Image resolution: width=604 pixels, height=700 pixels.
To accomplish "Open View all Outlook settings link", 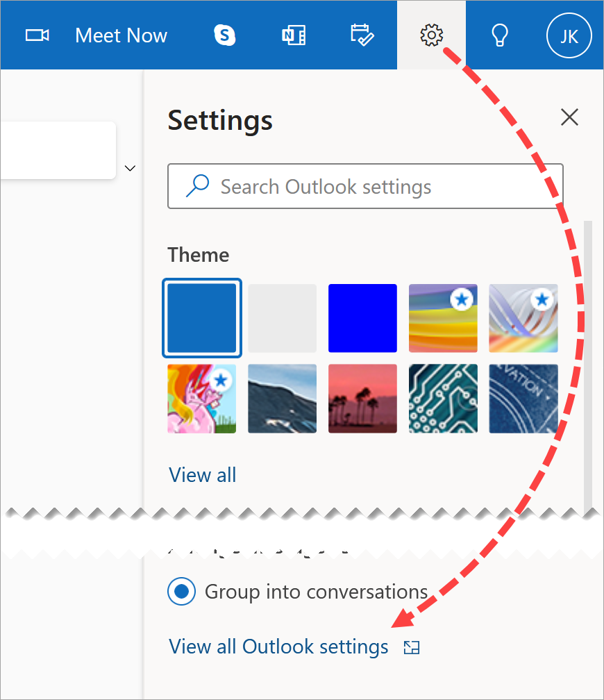I will (x=278, y=647).
